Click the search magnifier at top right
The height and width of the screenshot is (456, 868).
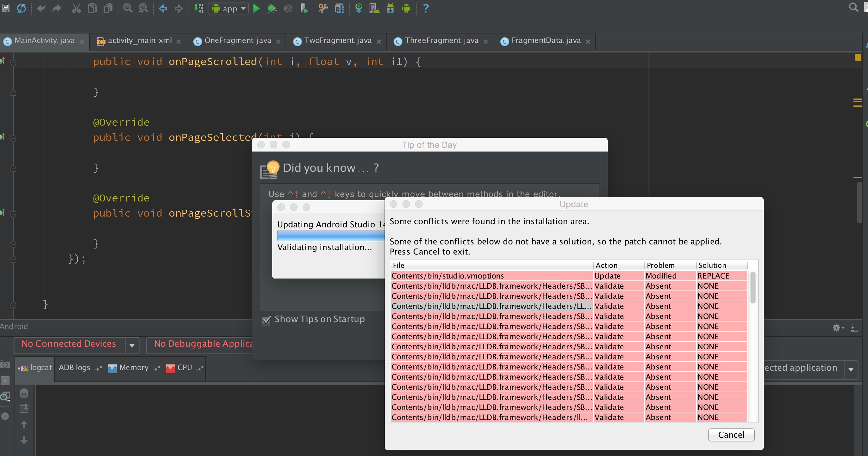pos(853,7)
